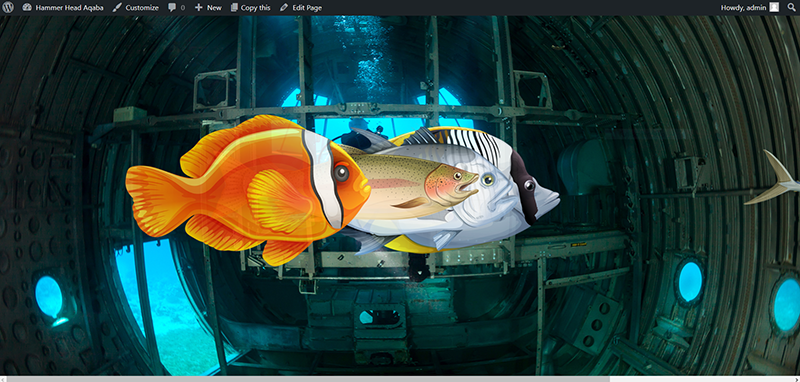This screenshot has width=800, height=382.
Task: Open comments via the speech bubble icon
Action: pyautogui.click(x=172, y=8)
